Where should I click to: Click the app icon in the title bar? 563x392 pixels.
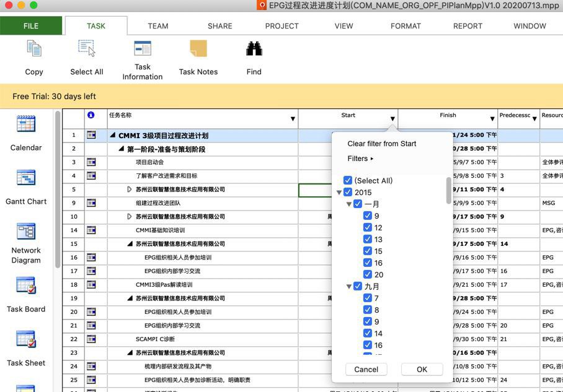262,5
